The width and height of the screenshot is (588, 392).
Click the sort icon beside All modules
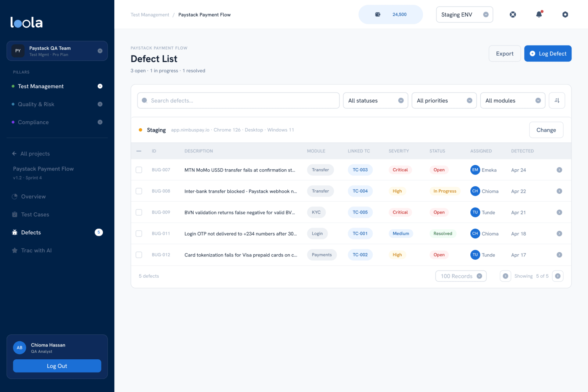point(557,100)
